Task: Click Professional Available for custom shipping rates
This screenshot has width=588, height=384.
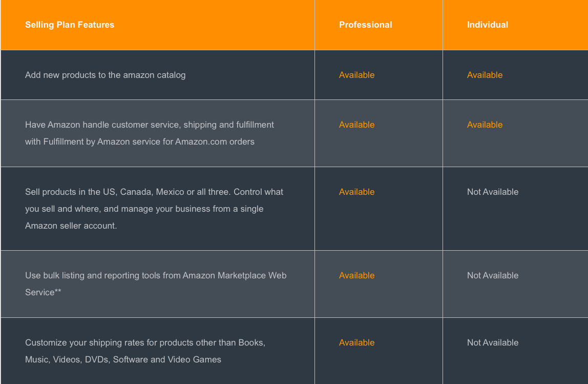Action: point(356,342)
